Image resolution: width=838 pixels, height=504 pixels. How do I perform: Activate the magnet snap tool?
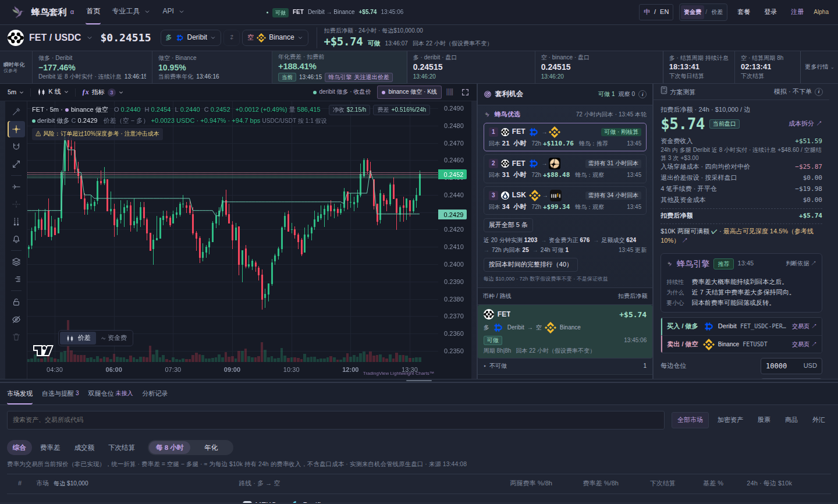[x=16, y=147]
